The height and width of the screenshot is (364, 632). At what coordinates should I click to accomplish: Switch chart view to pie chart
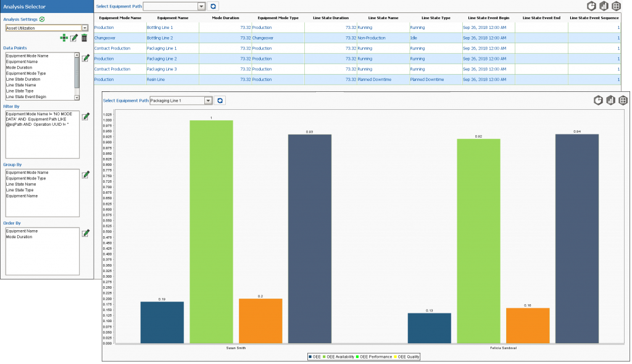pyautogui.click(x=598, y=101)
